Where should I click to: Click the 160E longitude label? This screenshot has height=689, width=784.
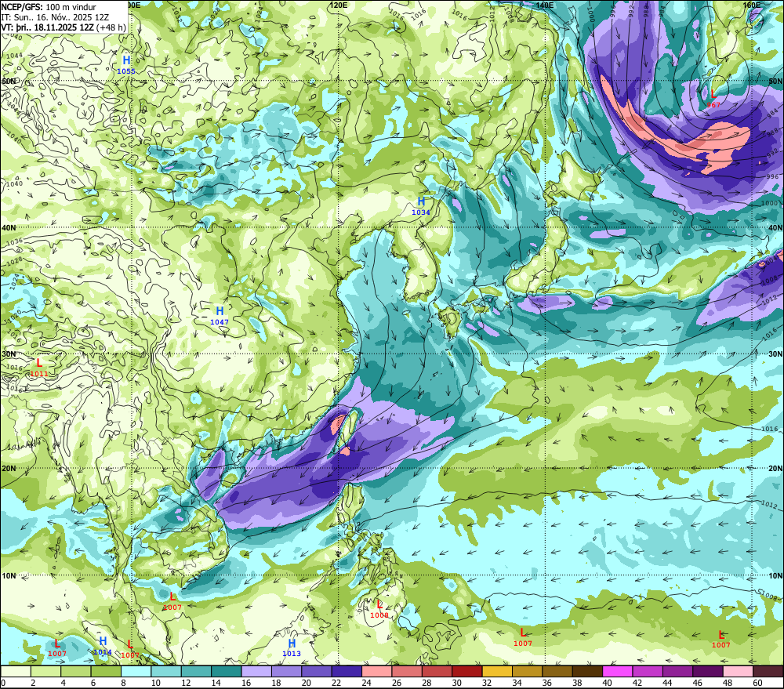(752, 5)
